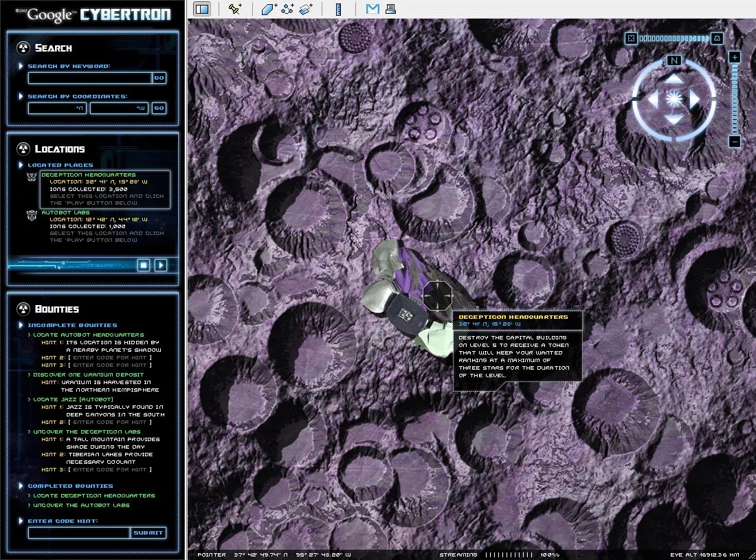Click the vertical zoom slider track
This screenshot has width=756, height=560.
point(734,99)
